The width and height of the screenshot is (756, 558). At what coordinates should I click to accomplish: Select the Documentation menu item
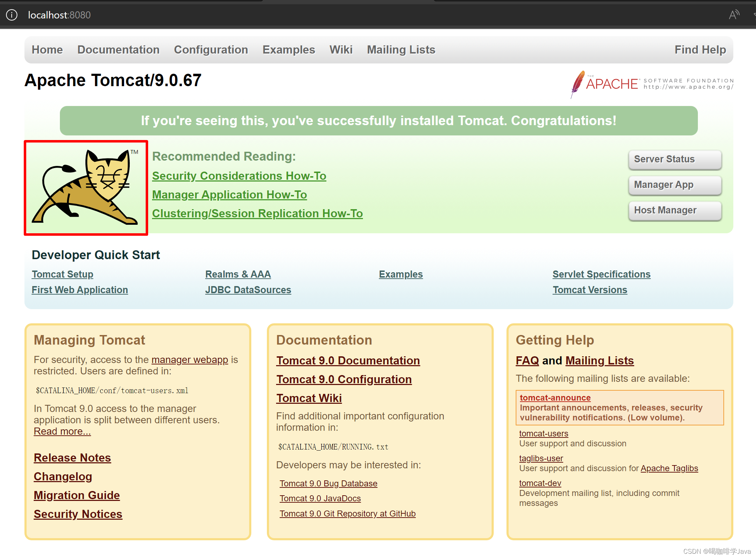pos(118,50)
